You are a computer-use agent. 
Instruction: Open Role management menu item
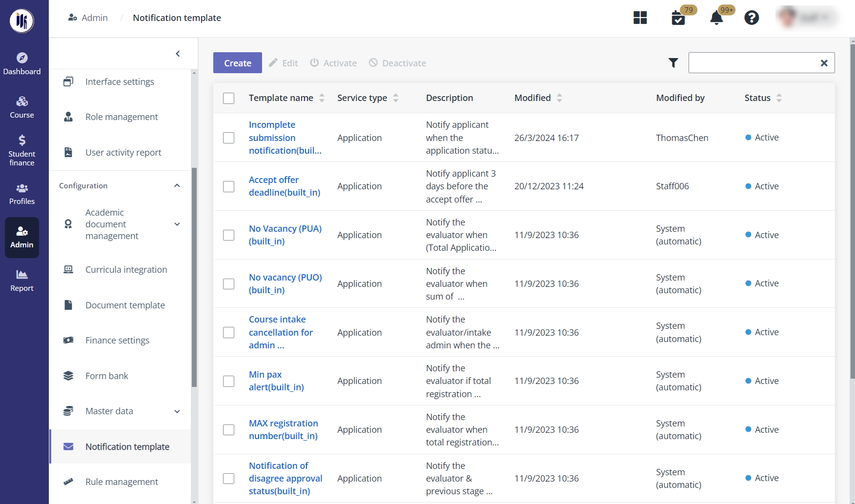[x=120, y=117]
